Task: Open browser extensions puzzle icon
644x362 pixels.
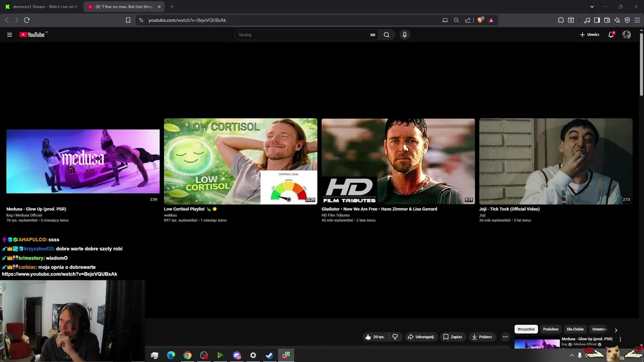Action: tap(561, 20)
